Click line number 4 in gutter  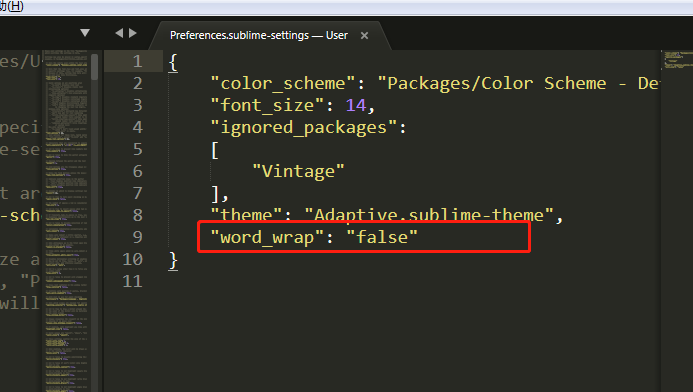tap(137, 127)
